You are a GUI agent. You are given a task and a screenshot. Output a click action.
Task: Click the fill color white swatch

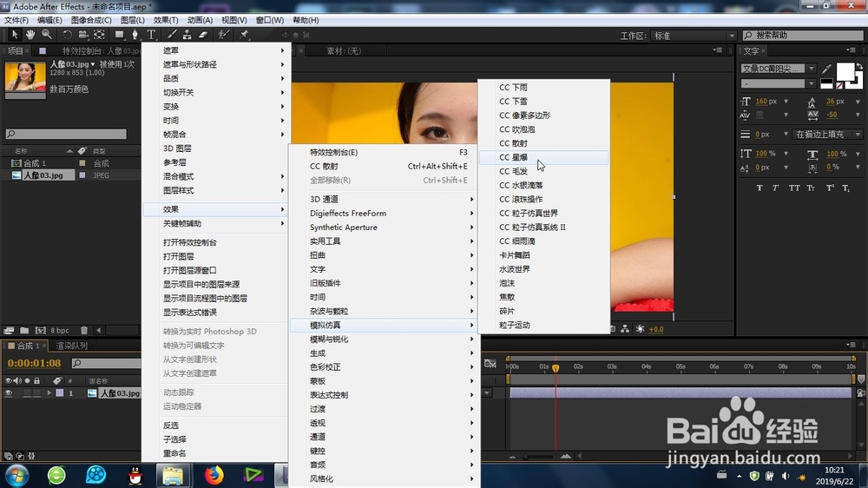845,73
